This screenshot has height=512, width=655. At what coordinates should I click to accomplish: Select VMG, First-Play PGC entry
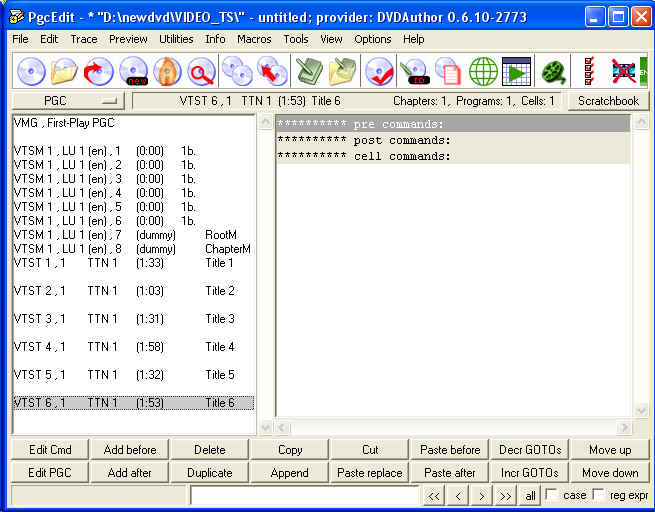(x=133, y=123)
